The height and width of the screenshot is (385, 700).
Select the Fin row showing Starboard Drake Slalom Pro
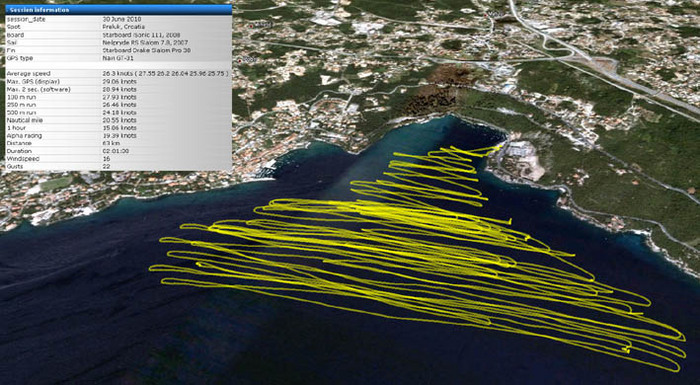point(118,50)
